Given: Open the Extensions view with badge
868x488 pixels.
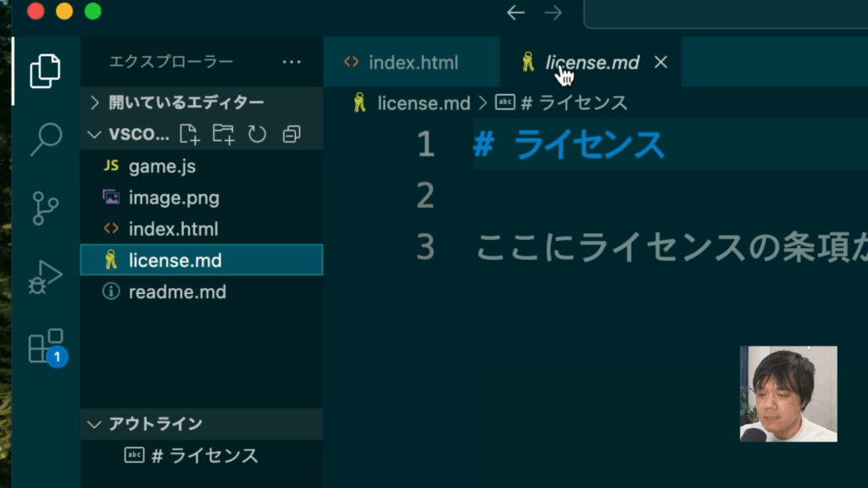Looking at the screenshot, I should [46, 346].
